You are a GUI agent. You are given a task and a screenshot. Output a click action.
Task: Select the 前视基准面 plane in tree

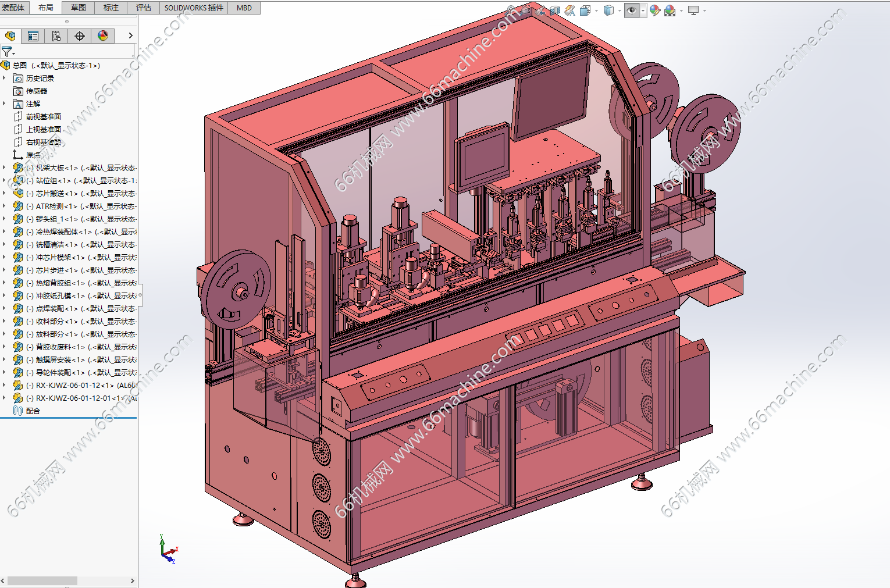point(44,116)
